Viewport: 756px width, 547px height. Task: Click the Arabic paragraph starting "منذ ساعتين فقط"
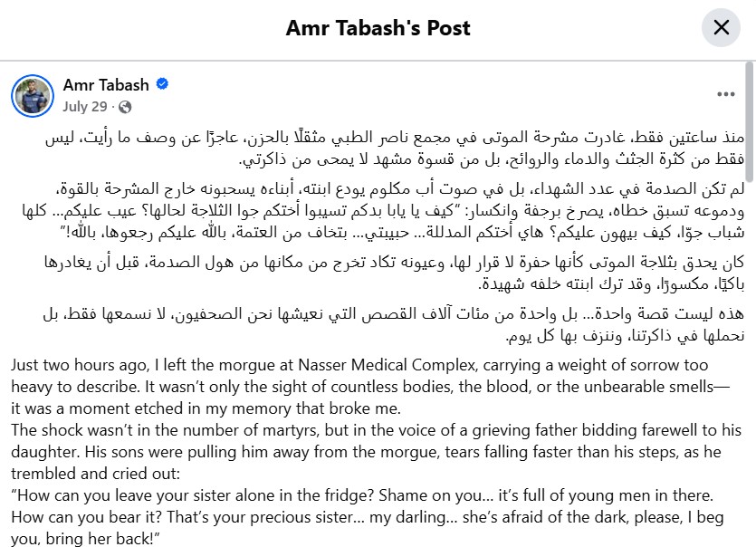395,149
